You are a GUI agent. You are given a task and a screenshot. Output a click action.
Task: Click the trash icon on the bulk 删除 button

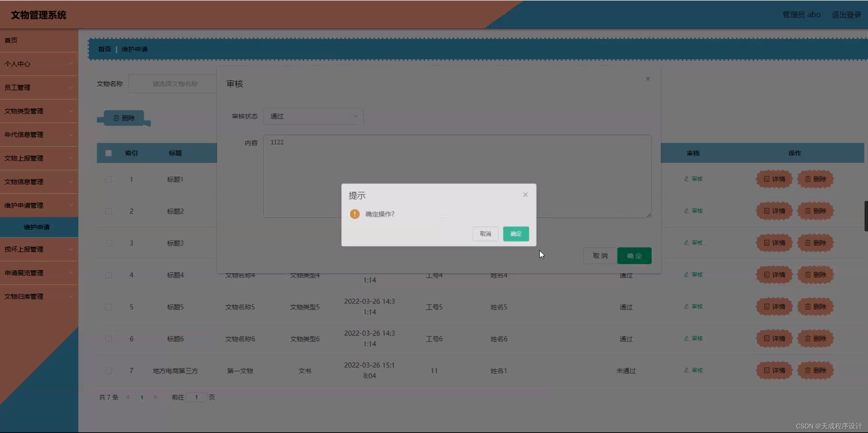pyautogui.click(x=116, y=118)
